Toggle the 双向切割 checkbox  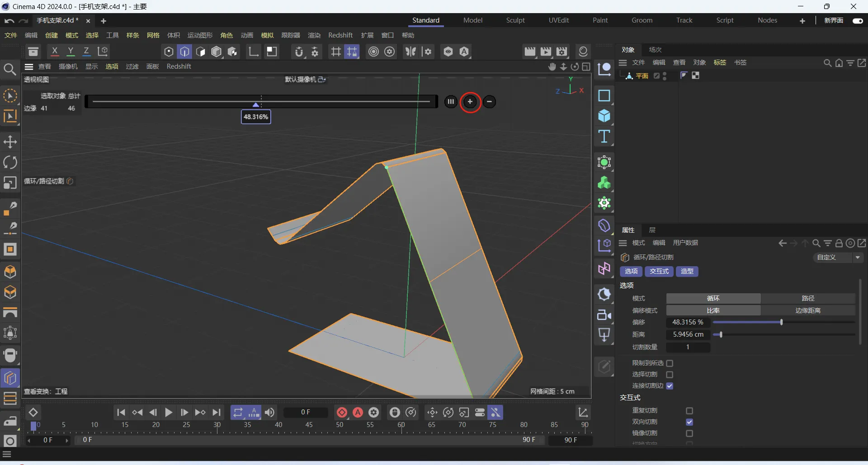click(689, 422)
